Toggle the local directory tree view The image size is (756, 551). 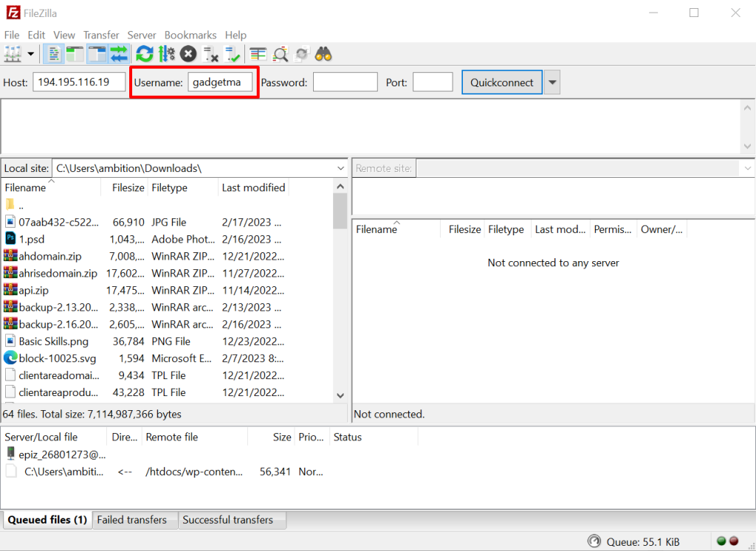[75, 54]
